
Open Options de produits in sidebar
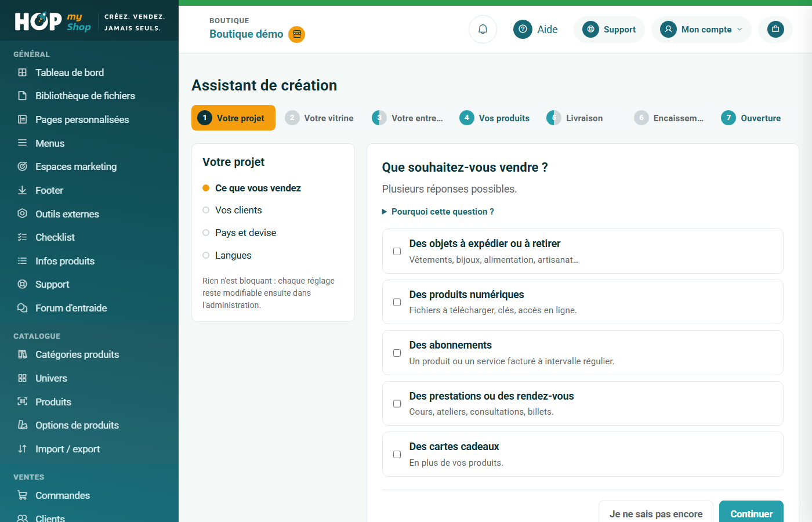pyautogui.click(x=77, y=425)
